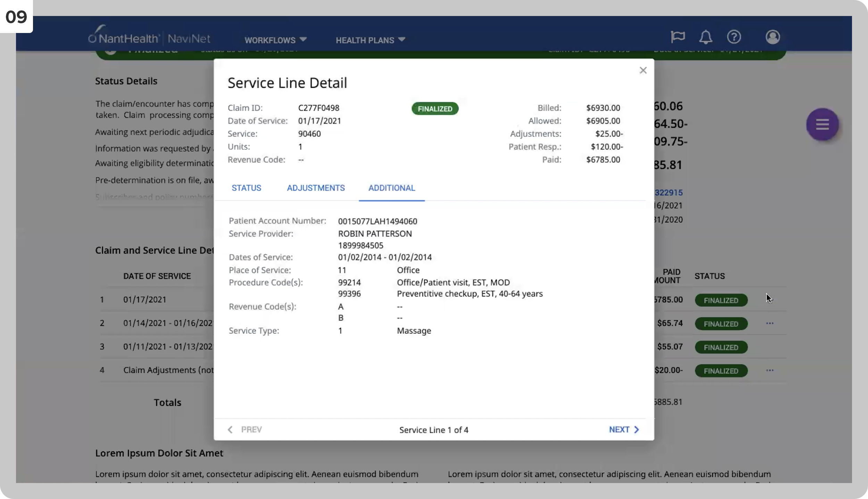Open the purple hamburger menu button

[x=822, y=124]
